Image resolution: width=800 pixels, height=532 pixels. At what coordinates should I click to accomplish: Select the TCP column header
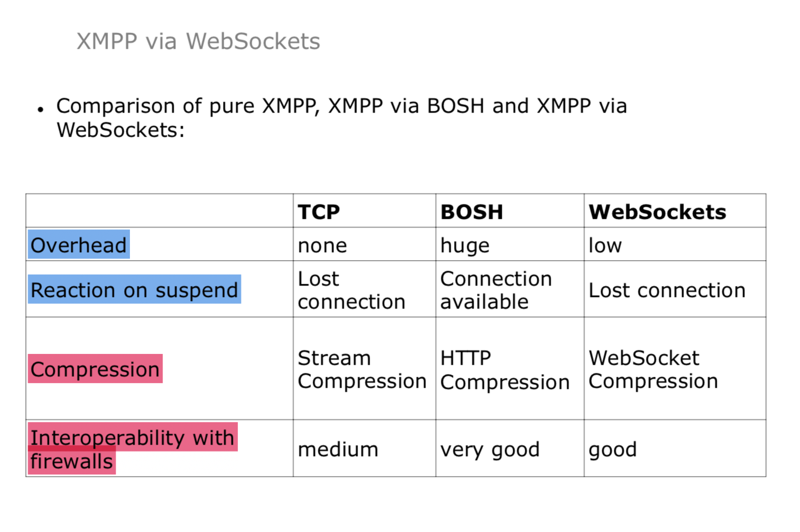click(319, 212)
